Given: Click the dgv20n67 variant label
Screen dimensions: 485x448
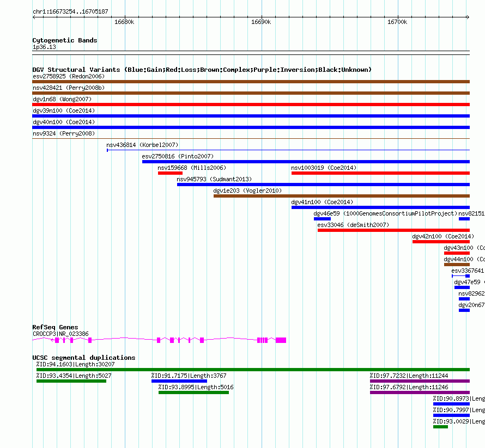Looking at the screenshot, I should [471, 305].
